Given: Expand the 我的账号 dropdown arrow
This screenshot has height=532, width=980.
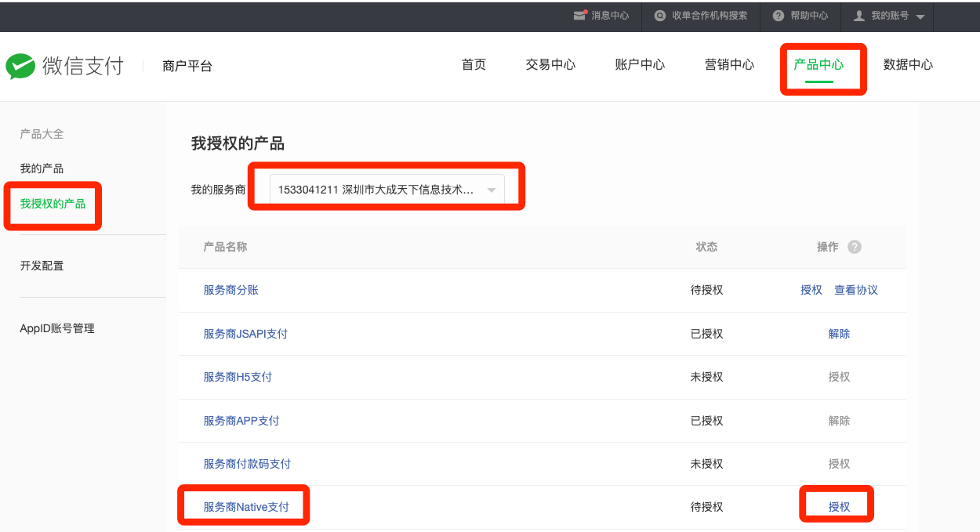Looking at the screenshot, I should click(x=920, y=16).
